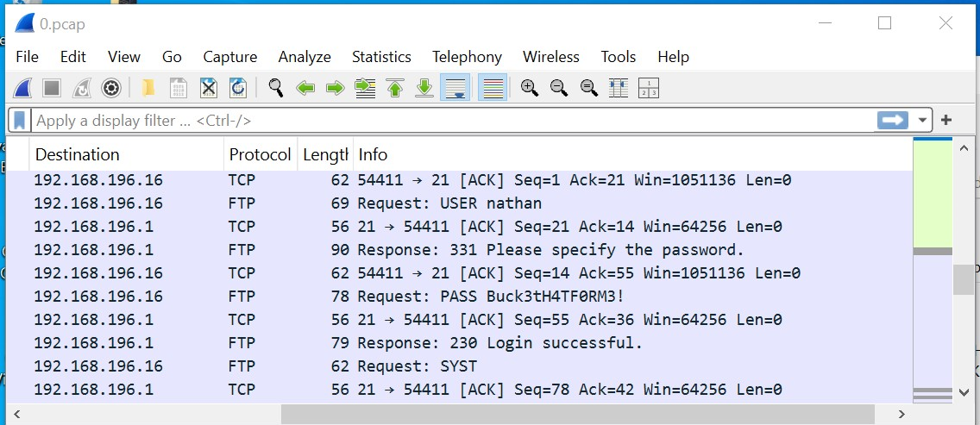Find a packet magnifier icon
Viewport: 980px width, 425px height.
click(276, 88)
